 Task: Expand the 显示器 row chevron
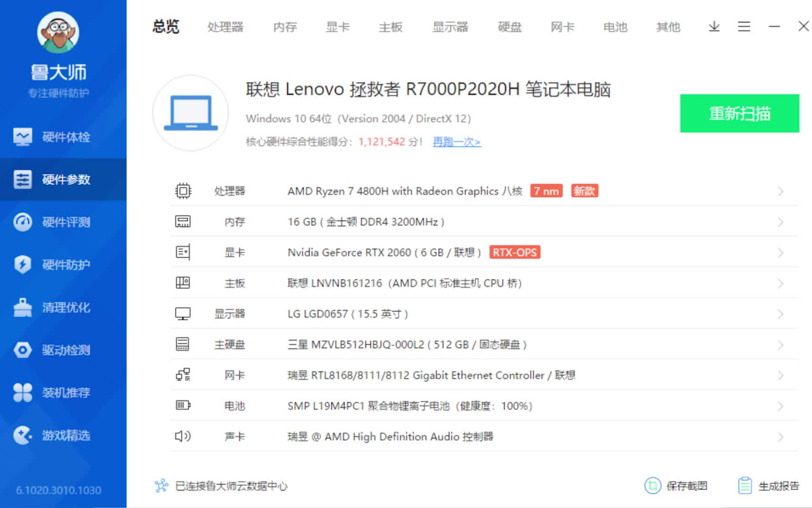tap(781, 314)
